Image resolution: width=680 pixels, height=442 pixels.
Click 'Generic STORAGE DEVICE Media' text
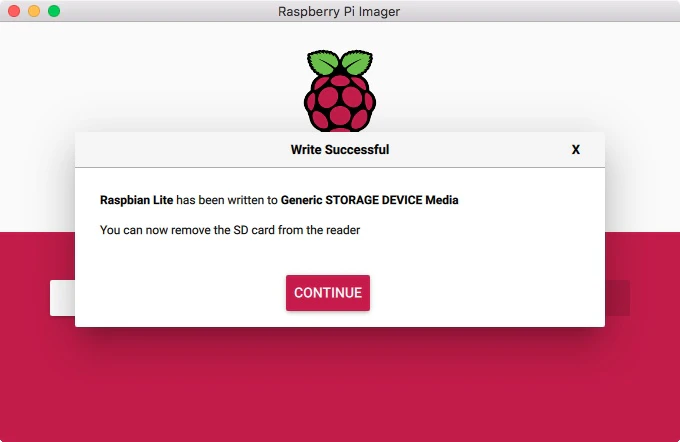tap(369, 200)
